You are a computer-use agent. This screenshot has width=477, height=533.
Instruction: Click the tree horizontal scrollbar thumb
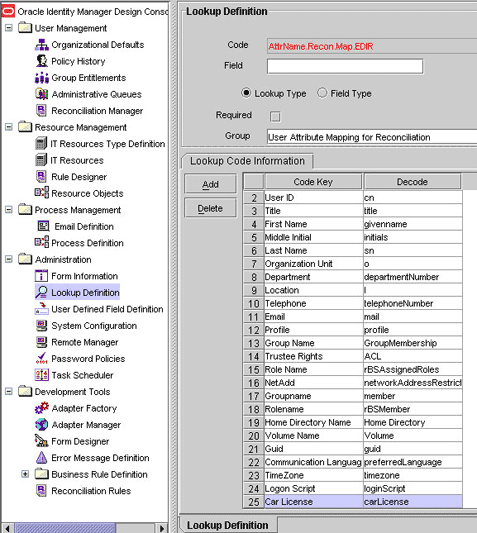[65, 528]
